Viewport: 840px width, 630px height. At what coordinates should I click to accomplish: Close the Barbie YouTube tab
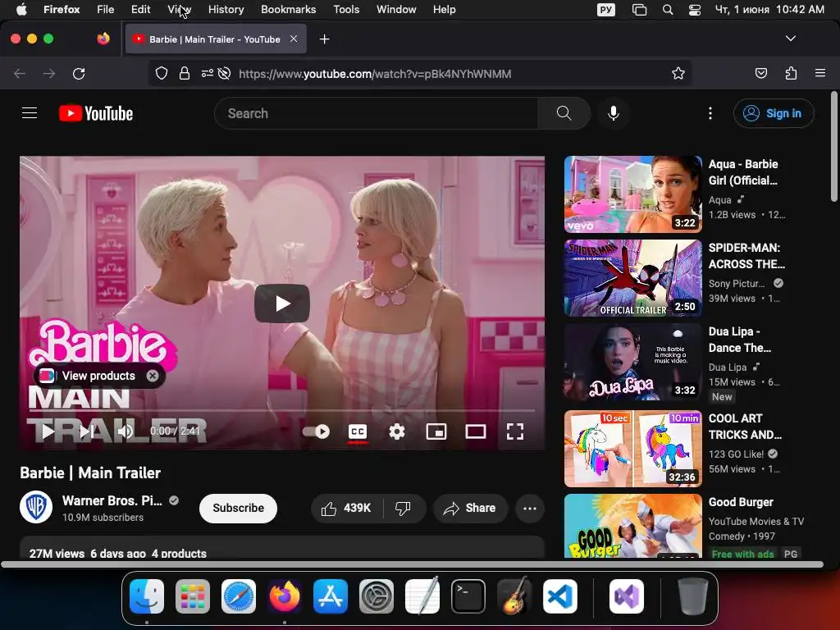[x=294, y=39]
